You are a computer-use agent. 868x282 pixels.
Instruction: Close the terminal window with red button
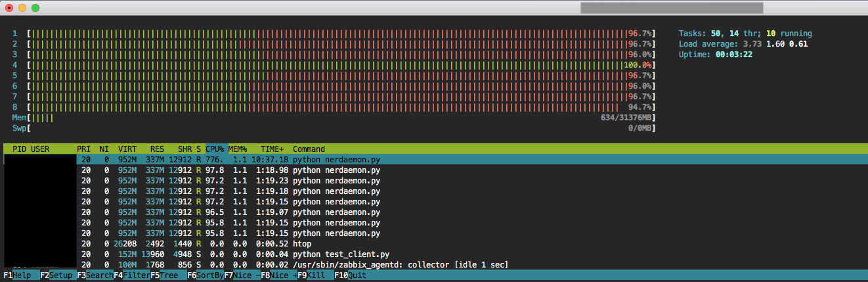coord(9,8)
